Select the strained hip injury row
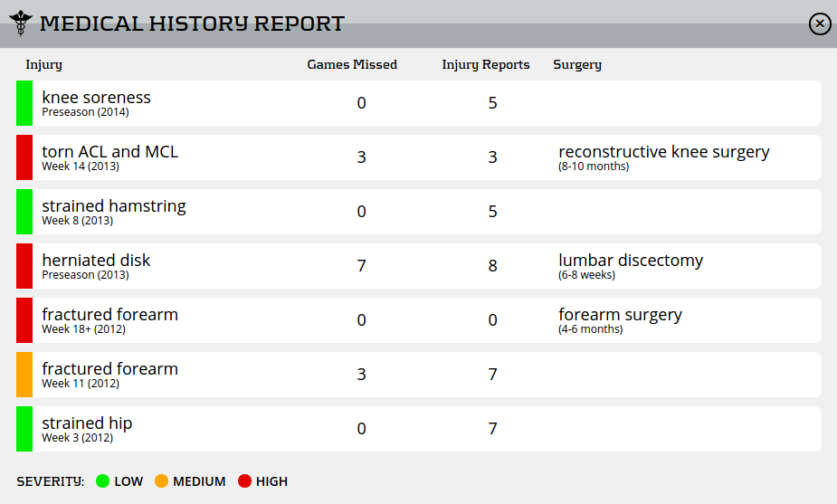This screenshot has height=504, width=837. [87, 423]
